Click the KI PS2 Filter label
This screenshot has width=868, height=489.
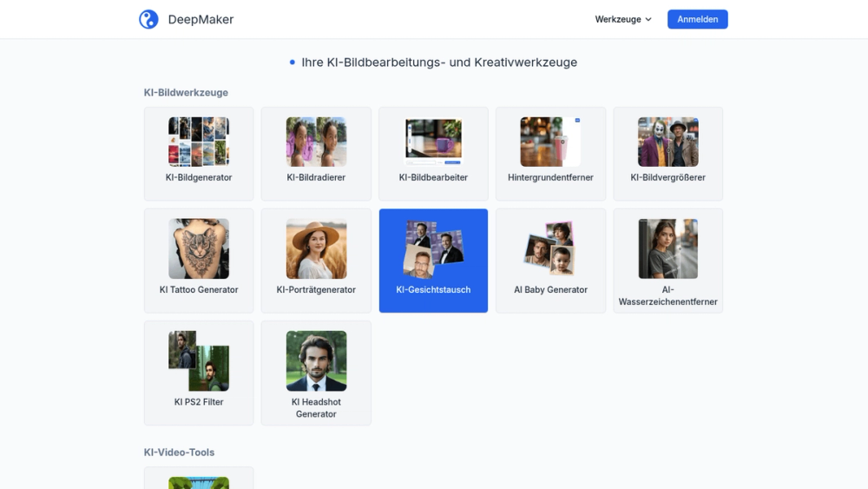click(199, 402)
